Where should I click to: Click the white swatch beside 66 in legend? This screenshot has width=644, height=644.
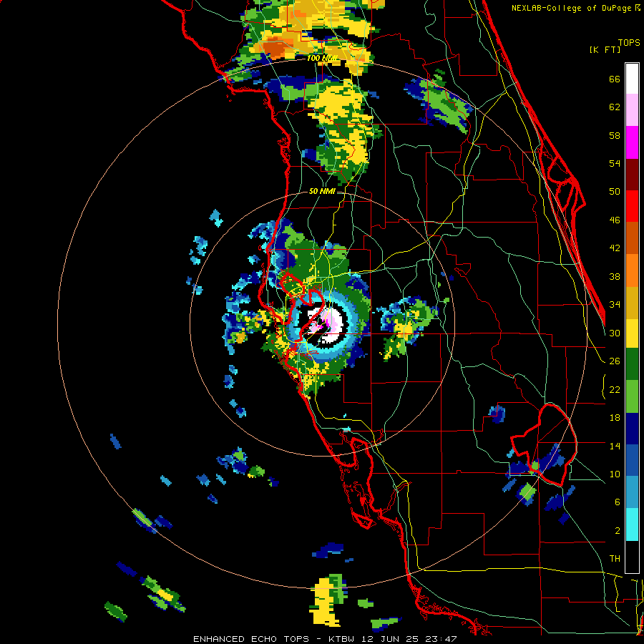(x=632, y=79)
